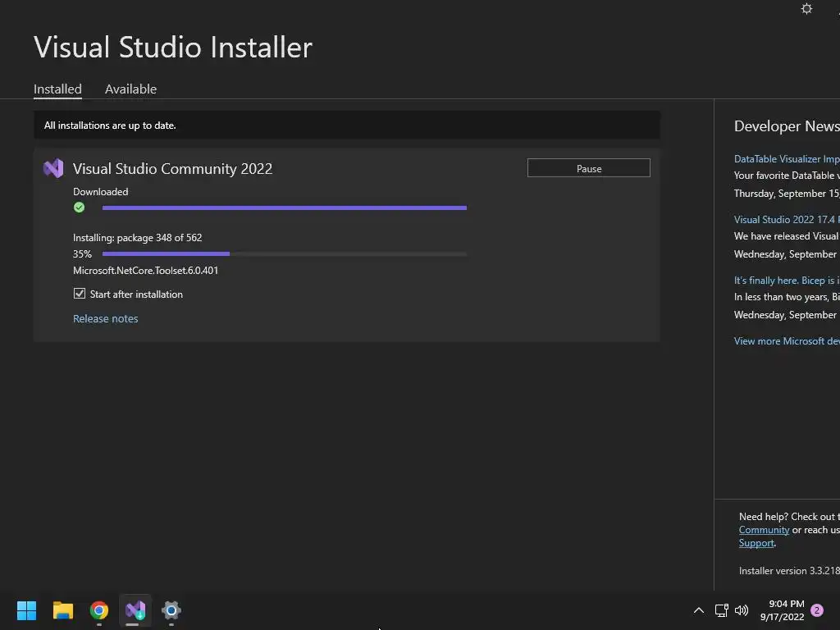The image size is (840, 630).
Task: Open the DataTable Visualizer news article
Action: (787, 159)
